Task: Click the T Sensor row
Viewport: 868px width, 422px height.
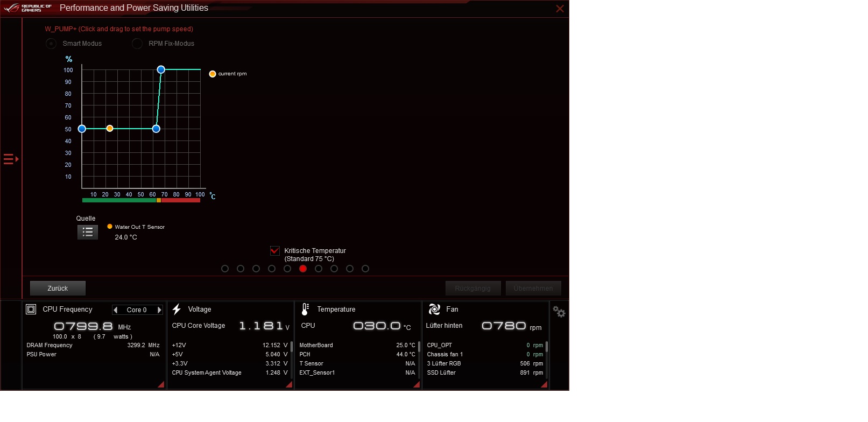Action: pyautogui.click(x=357, y=364)
